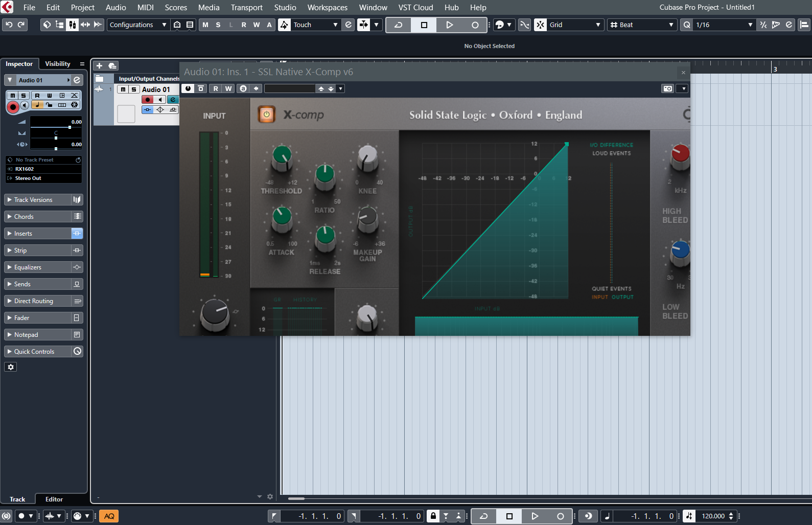The image size is (812, 525).
Task: Open the Input/Output Channels folder icon
Action: [x=100, y=79]
